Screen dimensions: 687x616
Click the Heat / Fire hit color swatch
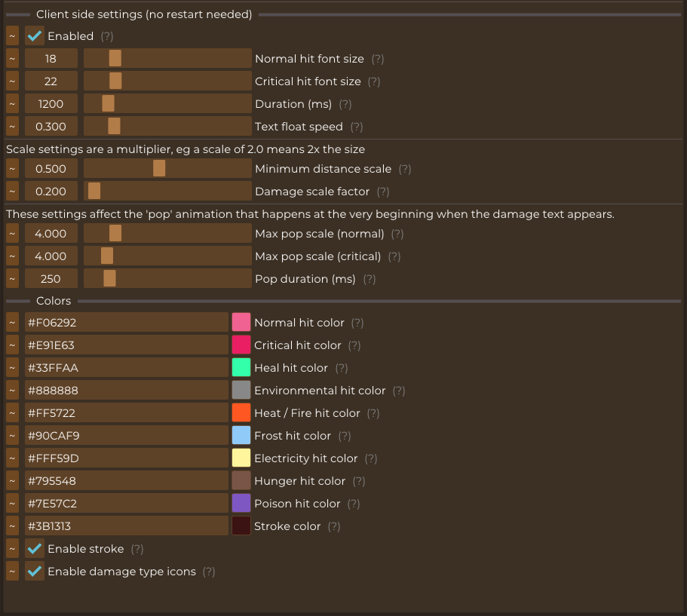click(x=241, y=412)
